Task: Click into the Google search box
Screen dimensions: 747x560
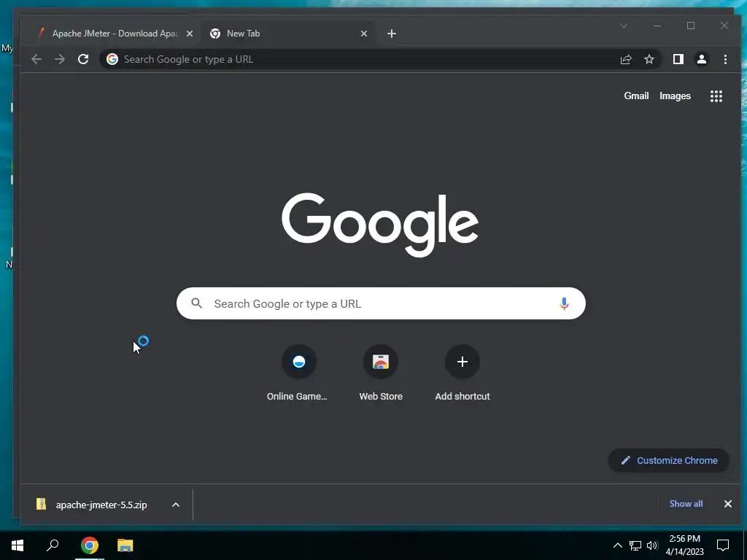Action: pyautogui.click(x=381, y=303)
